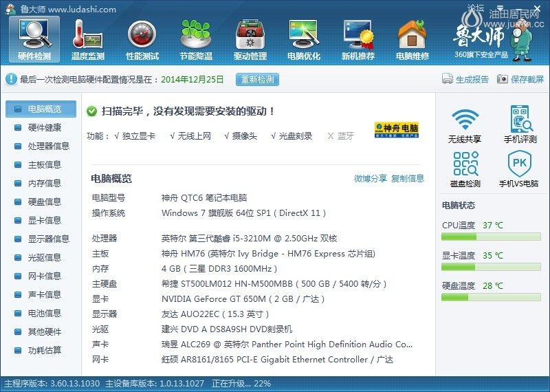Click the NVIDIA GeForce GT 650M text
This screenshot has width=550, height=392.
click(x=243, y=299)
